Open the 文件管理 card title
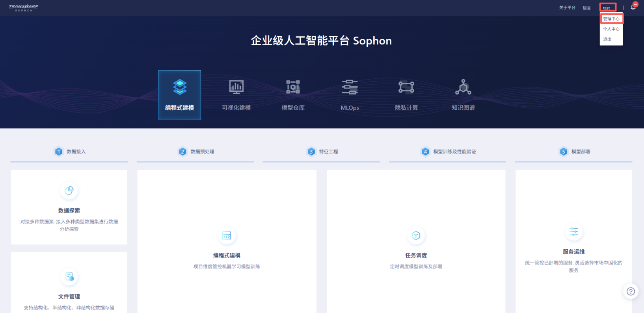Viewport: 644px width, 313px height. click(x=69, y=296)
